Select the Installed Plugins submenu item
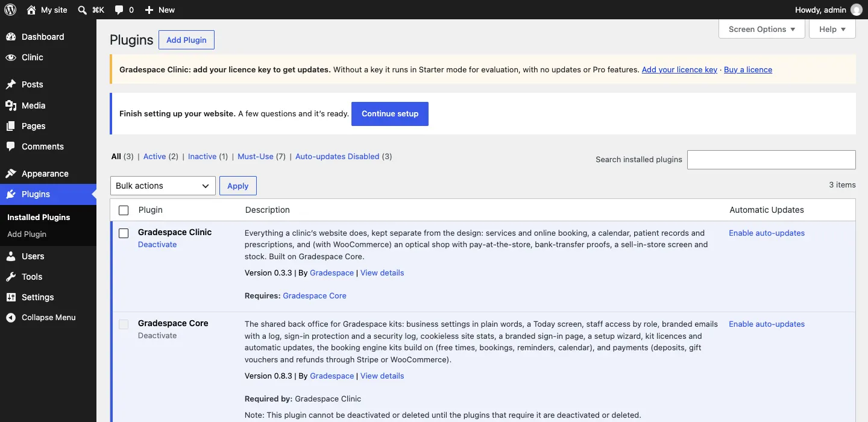The image size is (868, 422). pyautogui.click(x=39, y=217)
